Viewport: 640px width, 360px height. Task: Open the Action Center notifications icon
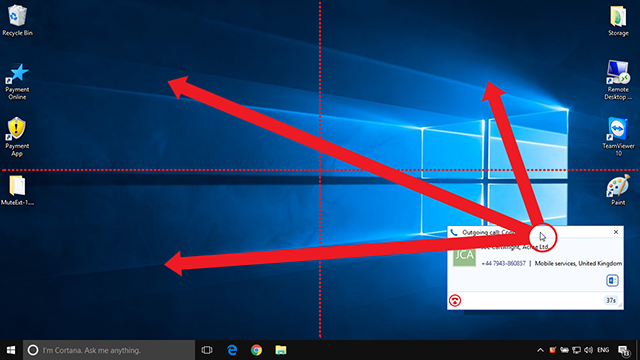(624, 351)
